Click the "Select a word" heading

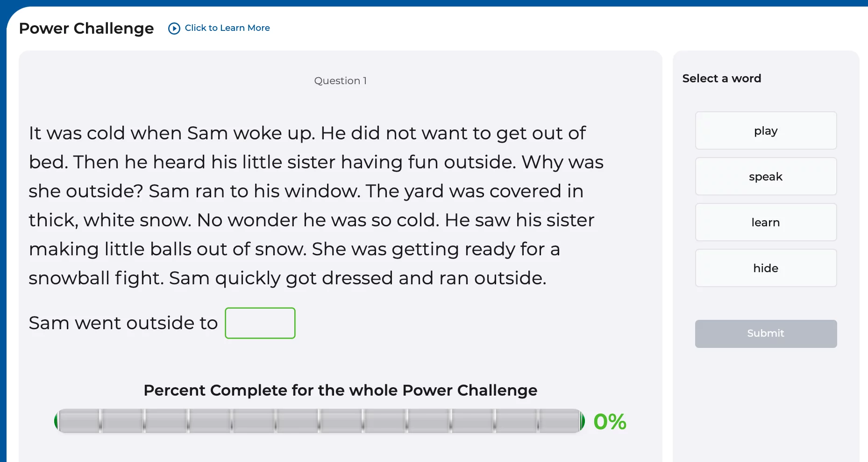[721, 79]
